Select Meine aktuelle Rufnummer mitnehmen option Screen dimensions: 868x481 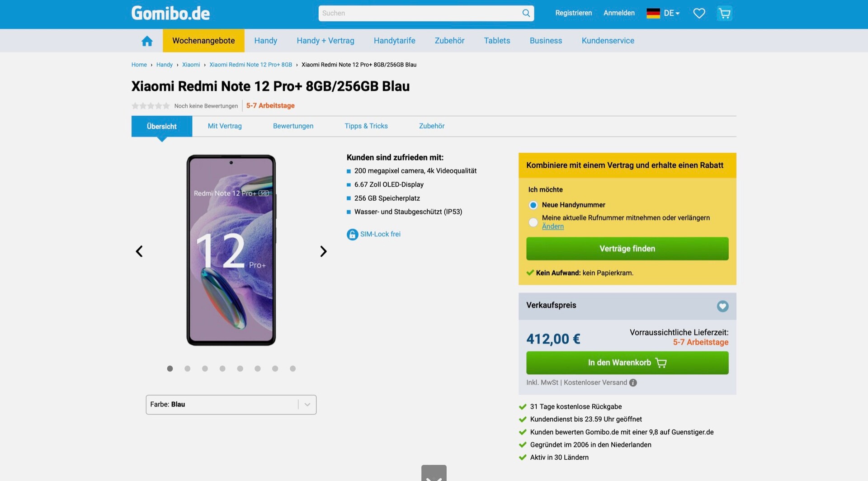533,222
